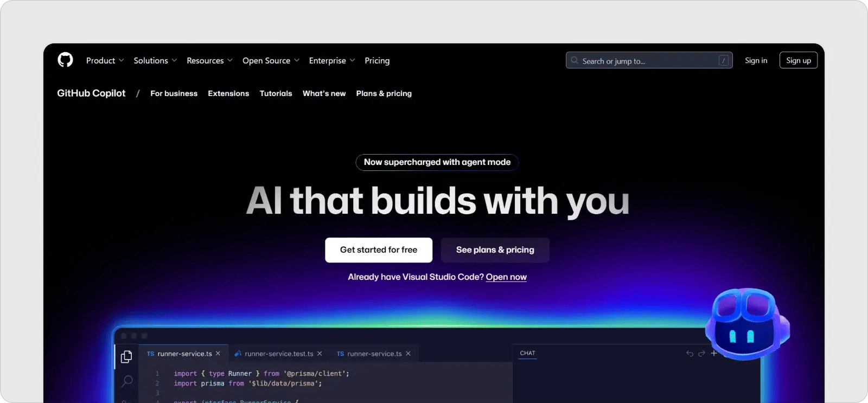Viewport: 868px width, 403px height.
Task: Expand the Resources dropdown menu
Action: click(x=210, y=61)
